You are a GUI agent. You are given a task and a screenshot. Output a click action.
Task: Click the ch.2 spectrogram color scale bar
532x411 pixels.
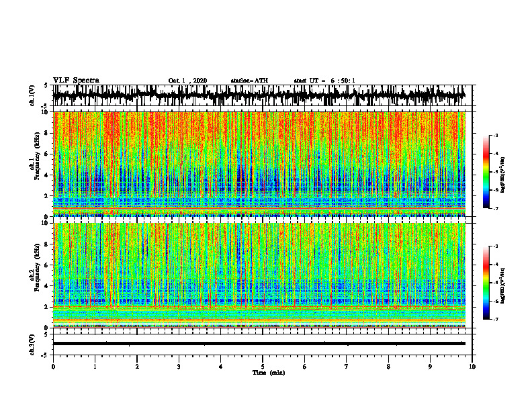[486, 283]
